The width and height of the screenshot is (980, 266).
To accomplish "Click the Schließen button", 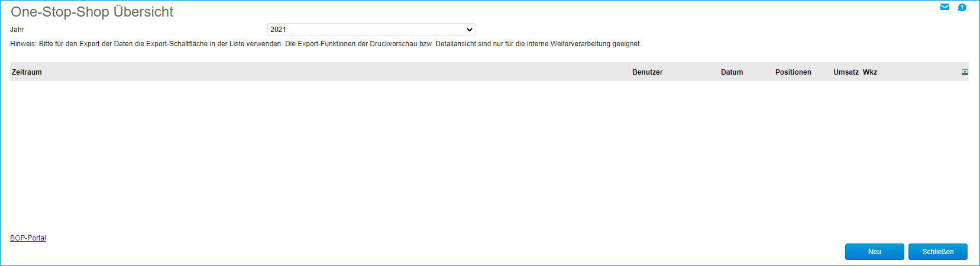I will click(938, 252).
